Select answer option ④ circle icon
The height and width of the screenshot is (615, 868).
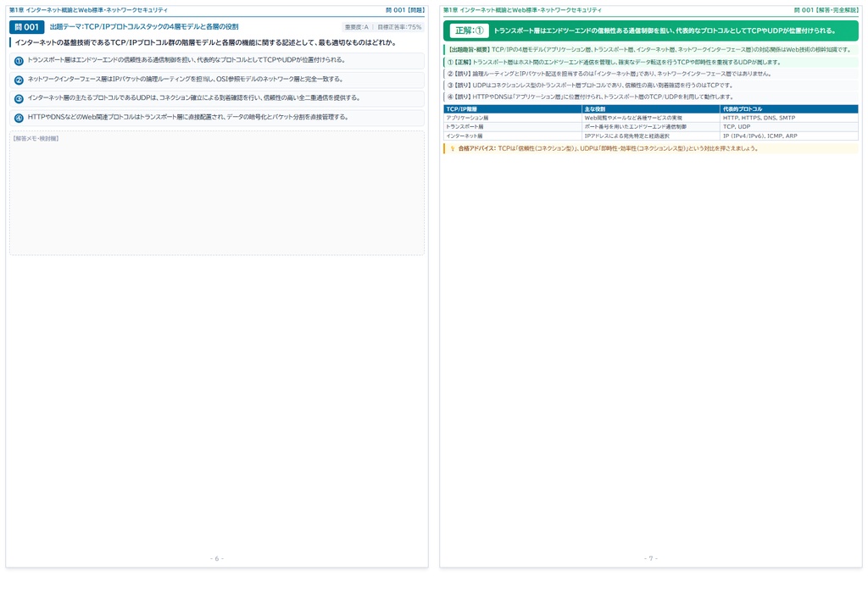tap(19, 118)
